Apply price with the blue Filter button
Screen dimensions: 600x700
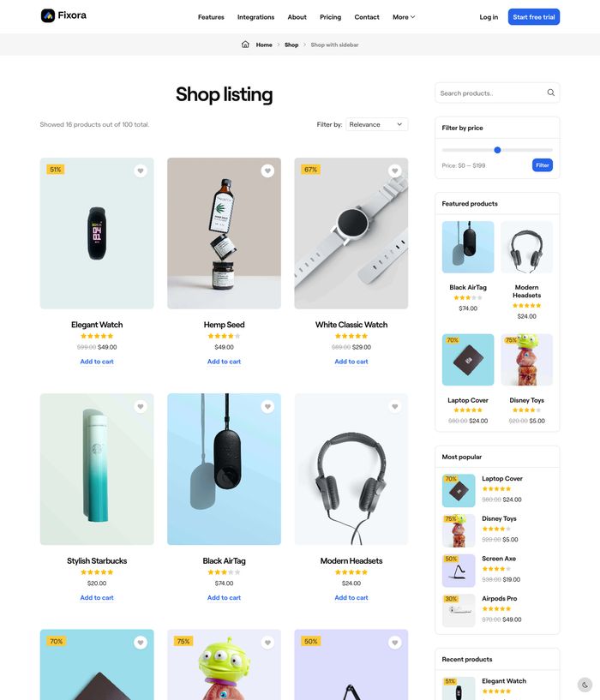[x=543, y=165]
